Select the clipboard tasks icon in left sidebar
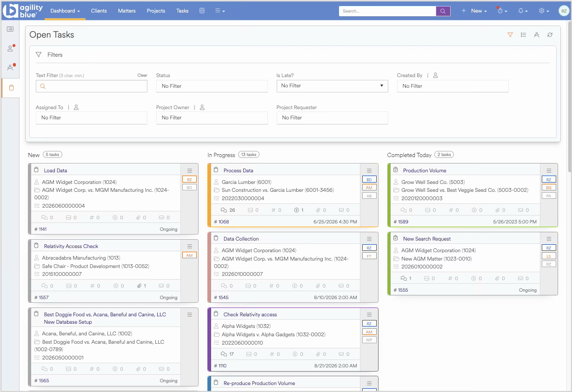The width and height of the screenshot is (572, 392). pos(11,88)
